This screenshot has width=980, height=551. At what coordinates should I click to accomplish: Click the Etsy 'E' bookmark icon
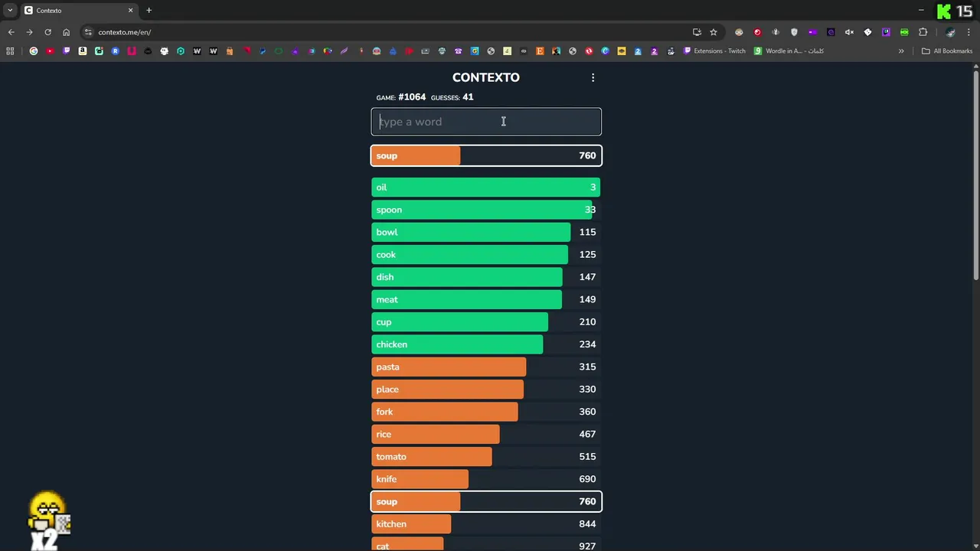point(540,51)
